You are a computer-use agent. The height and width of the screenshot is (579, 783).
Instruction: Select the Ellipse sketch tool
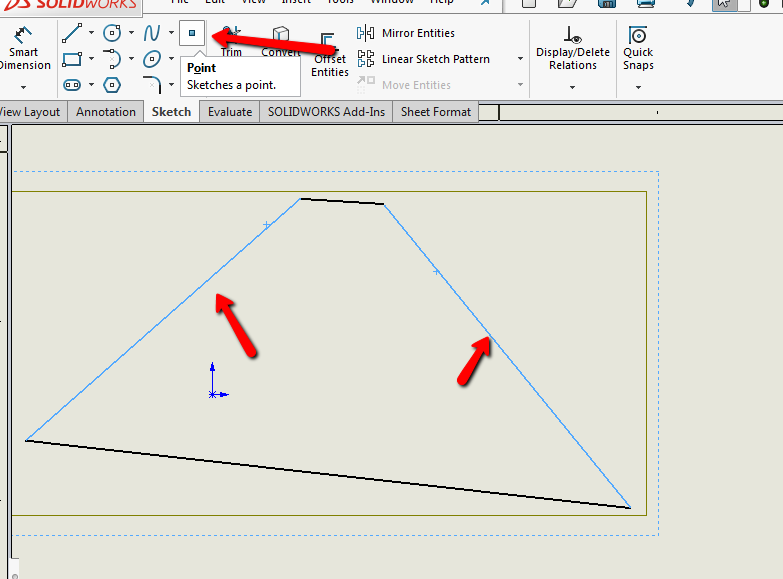coord(152,59)
